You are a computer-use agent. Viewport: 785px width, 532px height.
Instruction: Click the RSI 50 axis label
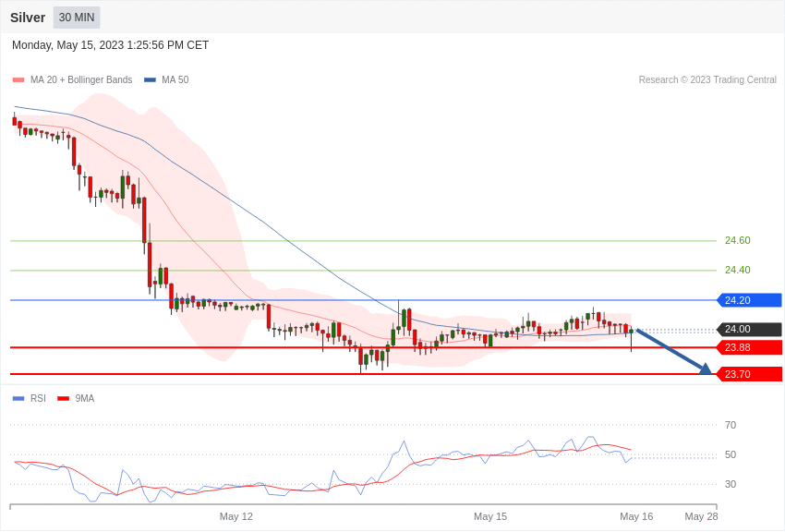[x=731, y=455]
